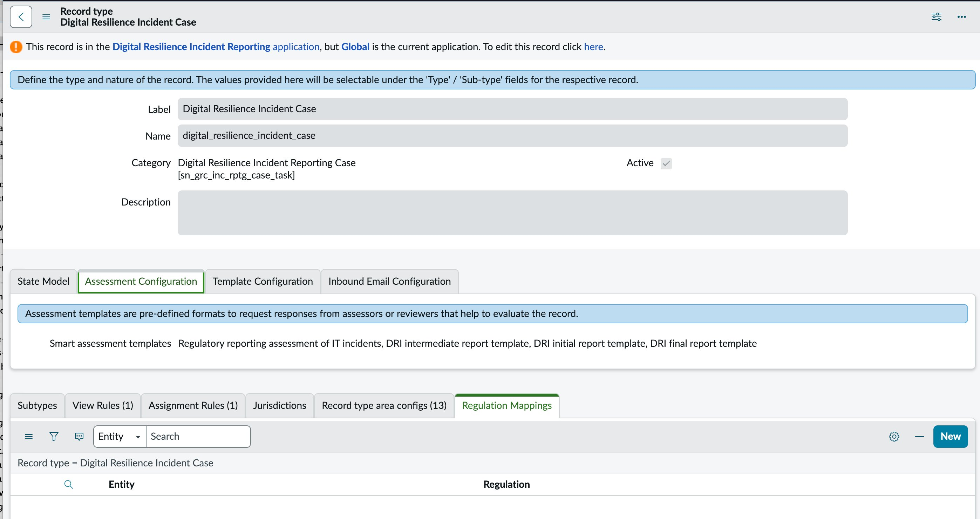Viewport: 980px width, 519px height.
Task: Open the personalize form sliders icon
Action: (936, 17)
